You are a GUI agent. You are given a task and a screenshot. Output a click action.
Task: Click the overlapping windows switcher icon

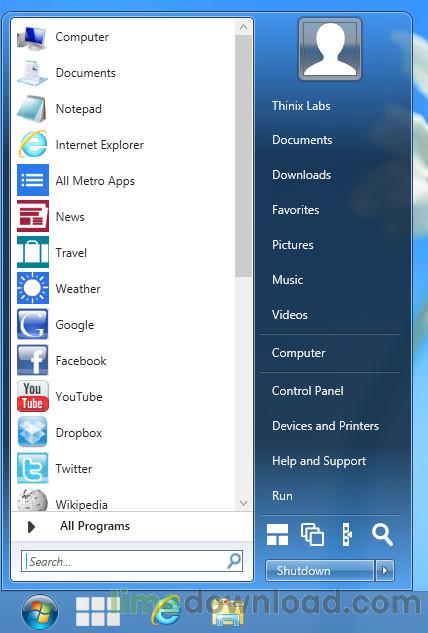(x=312, y=535)
